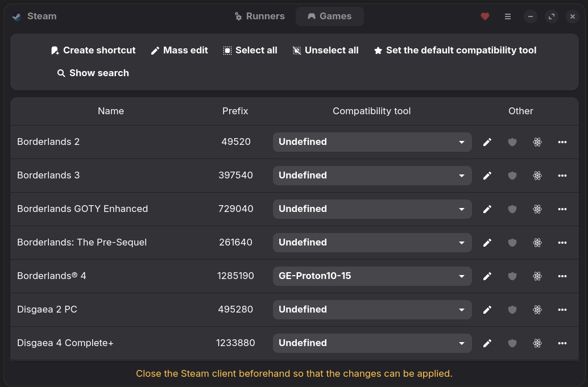Click the pencil edit icon for Borderlands 2
Viewport: 588px width, 387px height.
tap(487, 142)
